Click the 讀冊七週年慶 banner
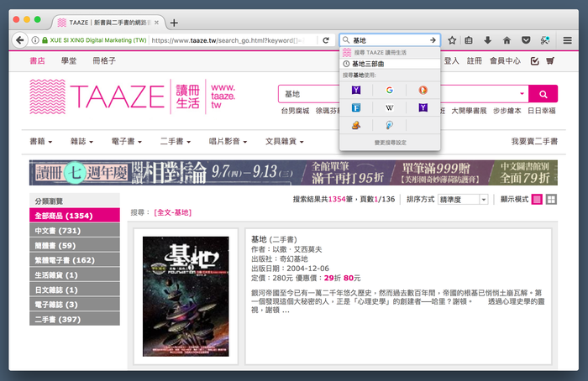 (x=293, y=173)
